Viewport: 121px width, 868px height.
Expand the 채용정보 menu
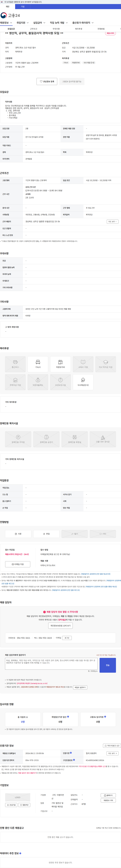(6, 23)
